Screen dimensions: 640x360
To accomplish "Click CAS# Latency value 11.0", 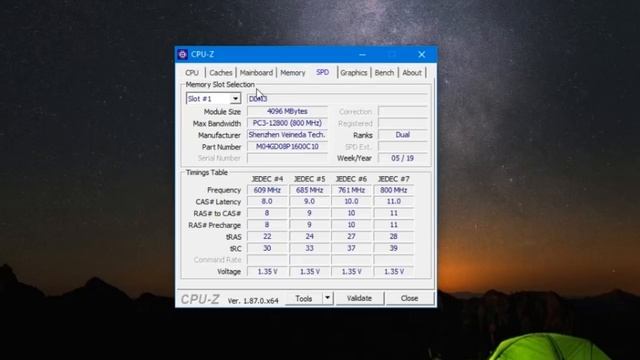I will pos(393,202).
